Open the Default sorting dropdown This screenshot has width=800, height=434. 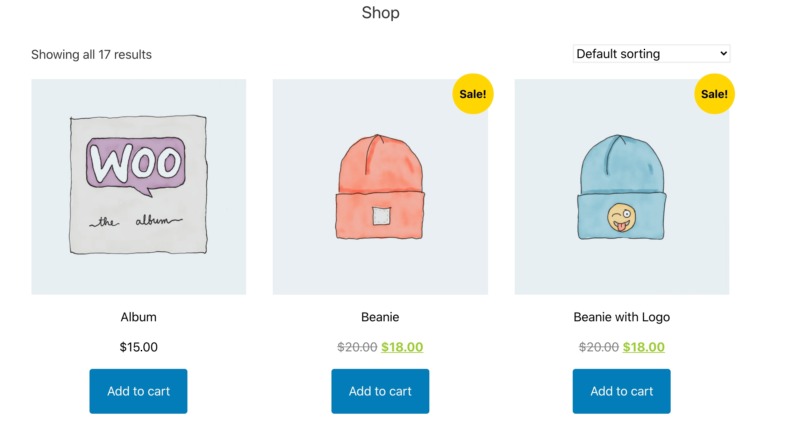pyautogui.click(x=651, y=53)
